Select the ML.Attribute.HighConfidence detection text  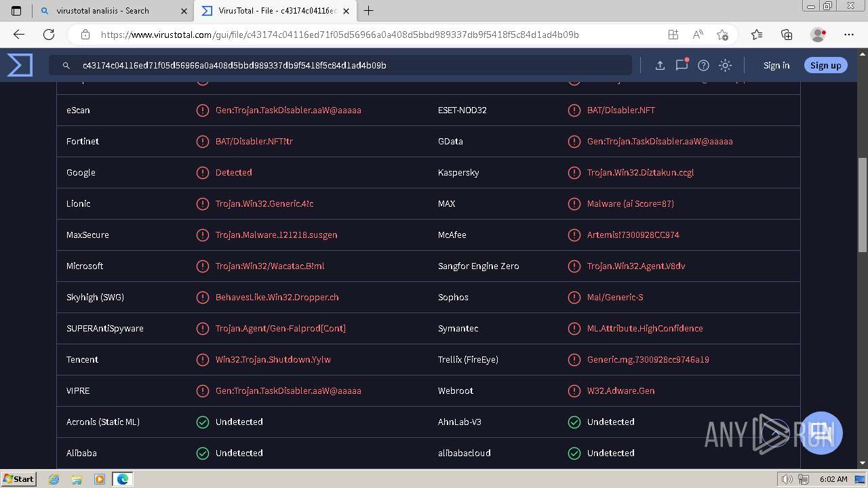coord(645,328)
